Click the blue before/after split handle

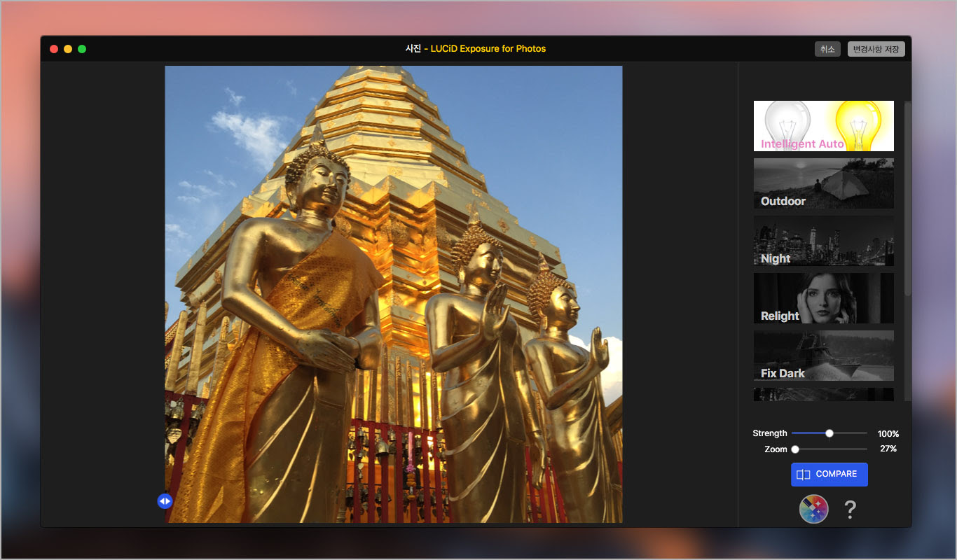pos(165,501)
